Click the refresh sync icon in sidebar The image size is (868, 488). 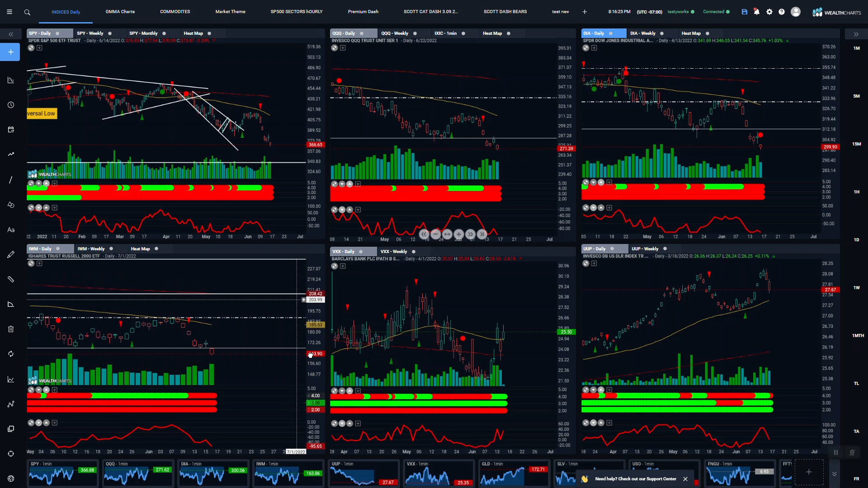click(11, 354)
